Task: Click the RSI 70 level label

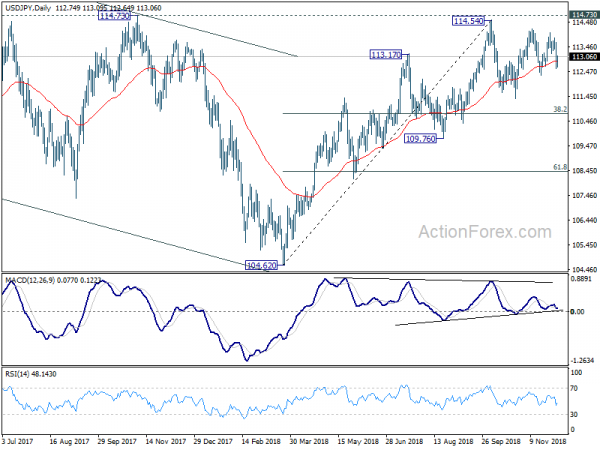Action: click(574, 388)
